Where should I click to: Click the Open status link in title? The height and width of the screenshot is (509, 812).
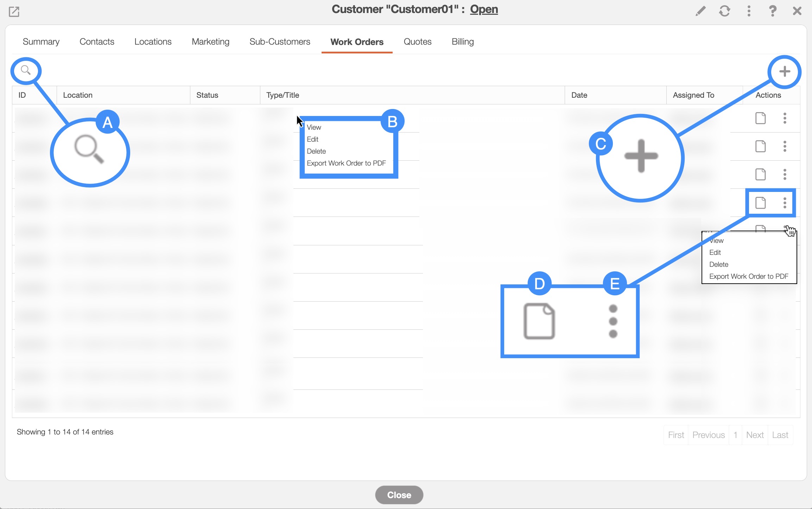click(x=484, y=9)
